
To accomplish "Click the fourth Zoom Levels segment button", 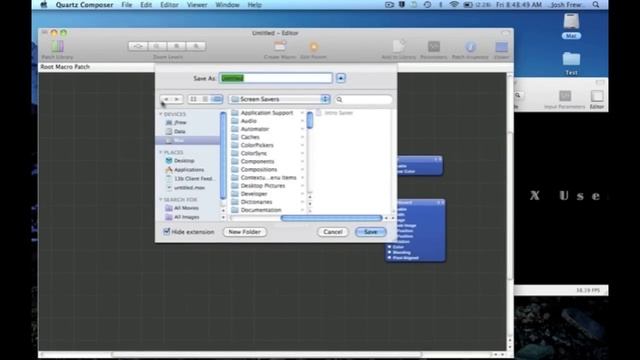I will pos(196,46).
